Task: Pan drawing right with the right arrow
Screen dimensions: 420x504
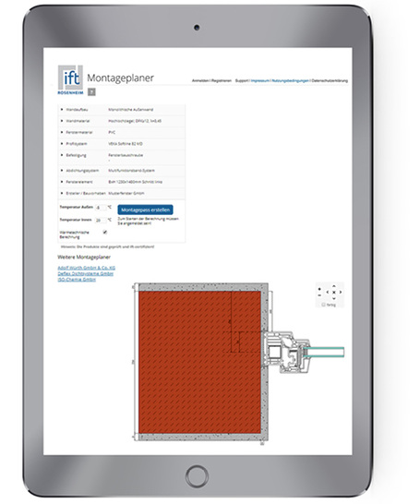Action: click(x=341, y=293)
